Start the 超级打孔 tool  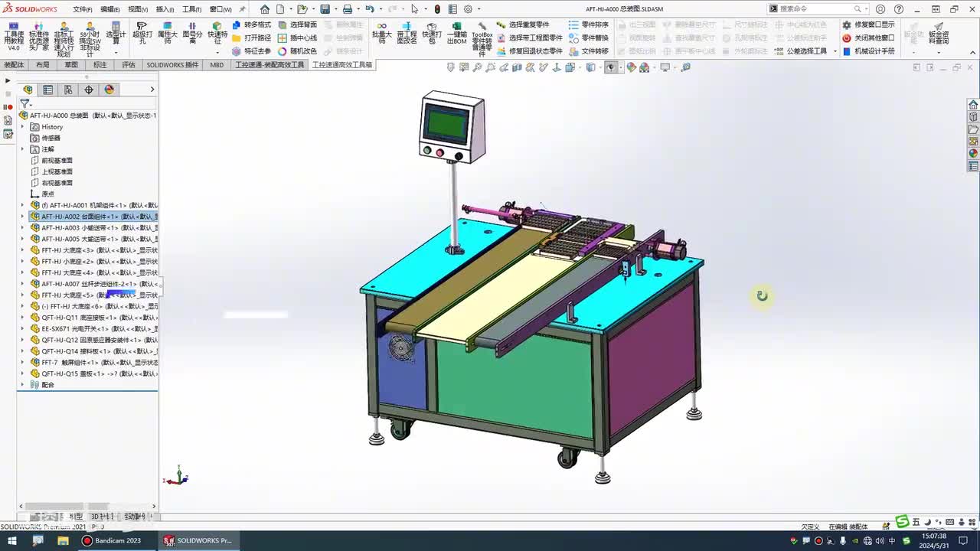[142, 34]
